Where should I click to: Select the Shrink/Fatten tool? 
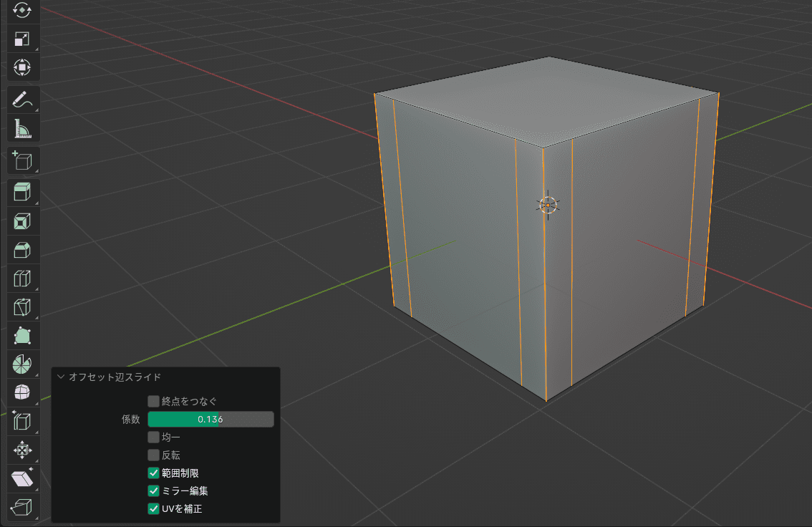pos(22,450)
